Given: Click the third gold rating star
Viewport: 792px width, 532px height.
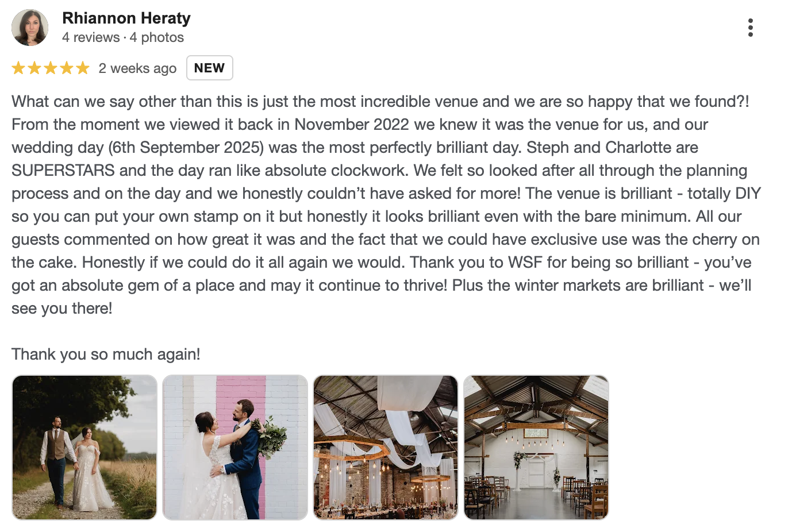Looking at the screenshot, I should pos(51,68).
